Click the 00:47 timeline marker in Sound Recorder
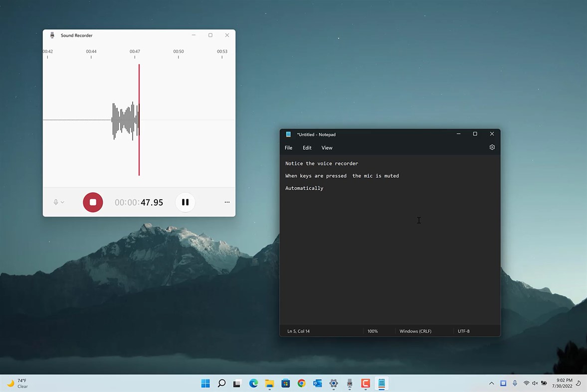This screenshot has width=587, height=392. [x=135, y=54]
